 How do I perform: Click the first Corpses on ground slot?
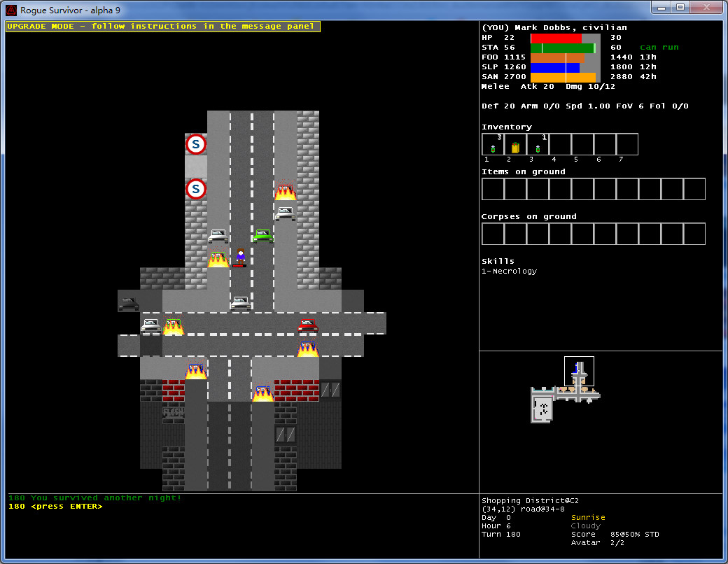493,234
